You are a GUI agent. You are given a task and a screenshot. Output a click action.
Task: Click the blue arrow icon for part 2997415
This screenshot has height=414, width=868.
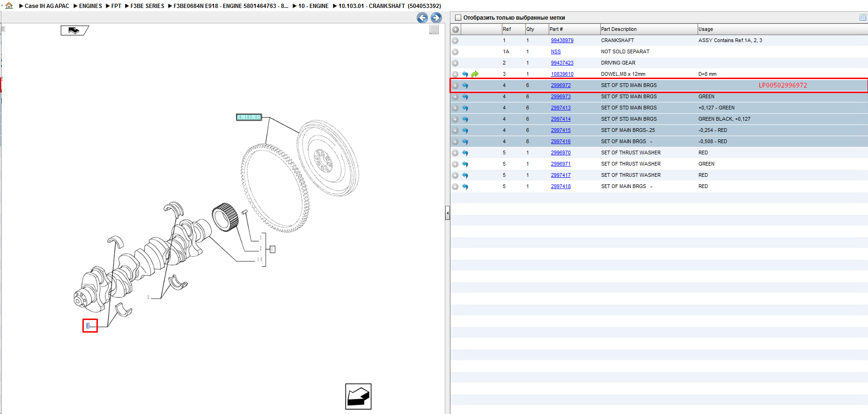pyautogui.click(x=465, y=131)
